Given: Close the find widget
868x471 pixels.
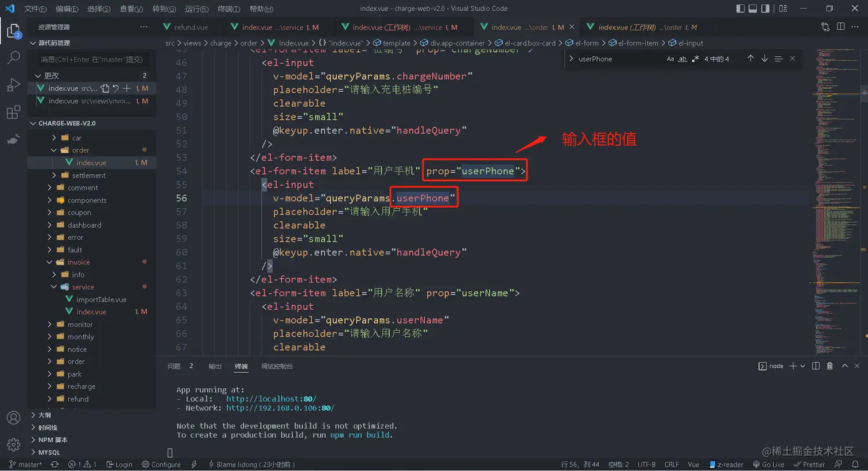Looking at the screenshot, I should coord(793,59).
